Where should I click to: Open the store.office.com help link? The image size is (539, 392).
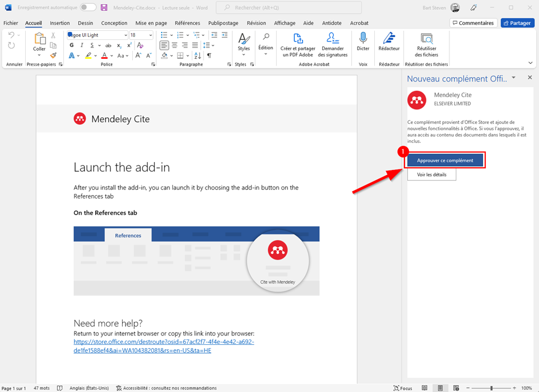click(x=164, y=346)
